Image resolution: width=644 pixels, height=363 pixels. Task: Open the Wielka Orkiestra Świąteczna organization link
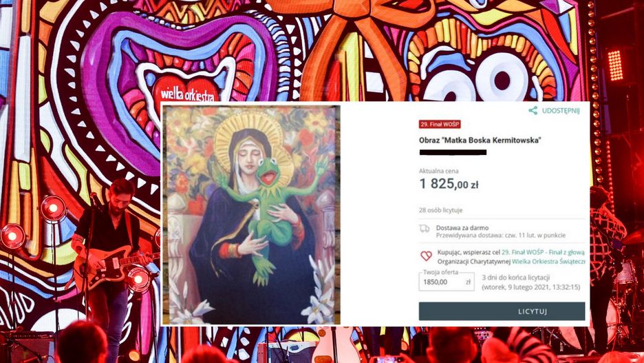coord(548,262)
